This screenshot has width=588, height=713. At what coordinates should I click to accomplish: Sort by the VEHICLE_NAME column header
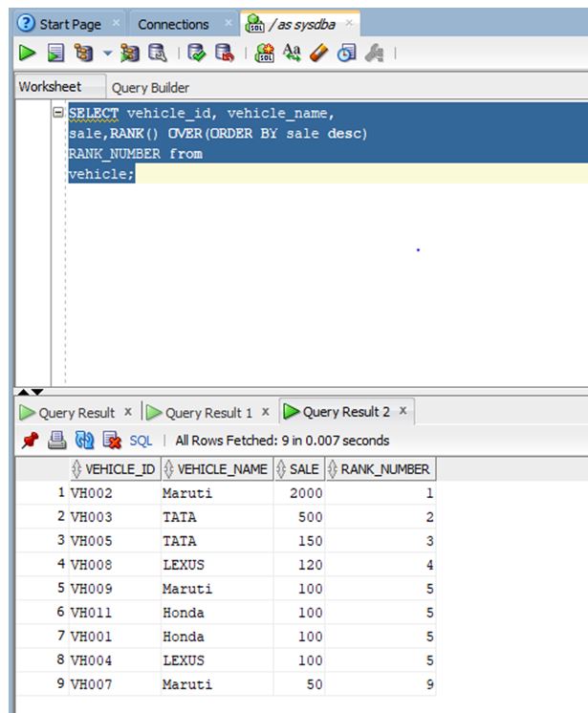point(217,469)
